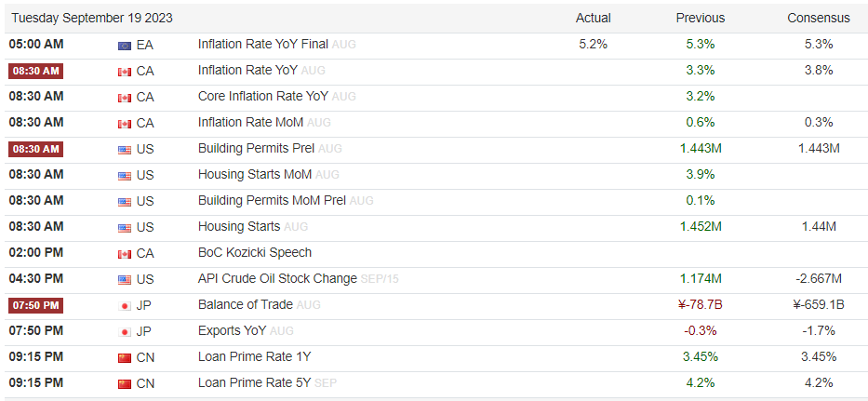
Task: Click US flag on API Crude Oil row
Action: pyautogui.click(x=124, y=279)
